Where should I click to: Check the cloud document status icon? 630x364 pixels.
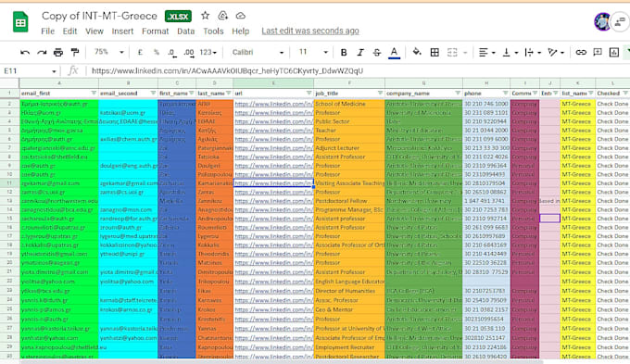[x=240, y=16]
